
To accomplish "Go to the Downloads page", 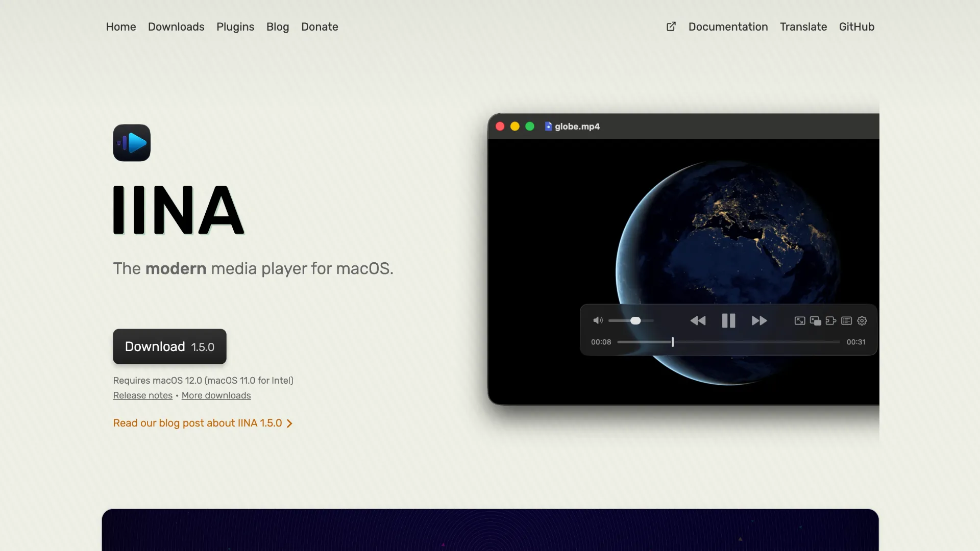I will pos(176,27).
